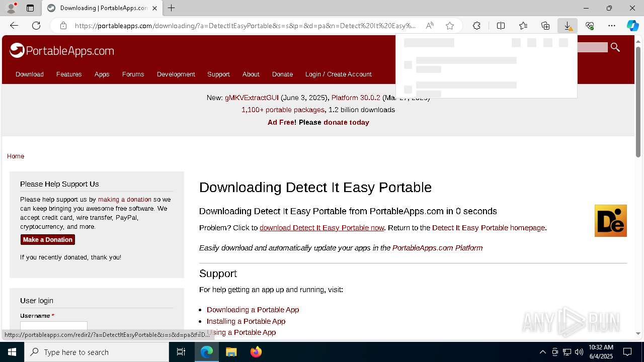Image resolution: width=644 pixels, height=362 pixels.
Task: Open Read aloud icon in address bar
Action: (430, 26)
